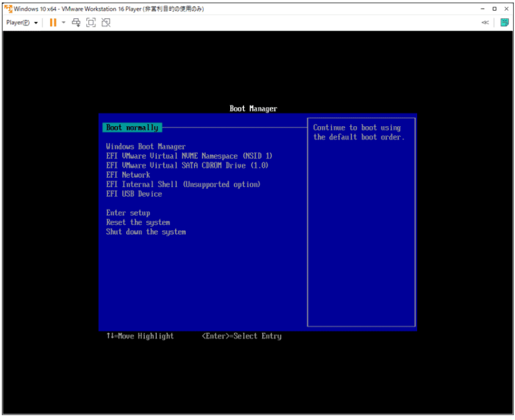Pause the virtual machine with the orange icon

53,22
